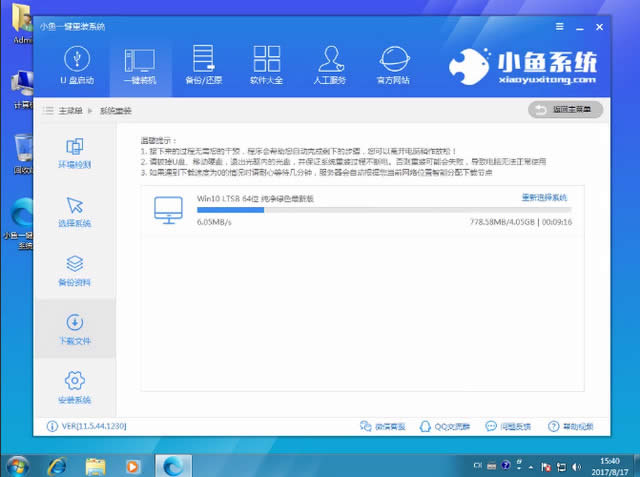640x477 pixels.
Task: Open the 备份/还原 section
Action: click(x=204, y=65)
